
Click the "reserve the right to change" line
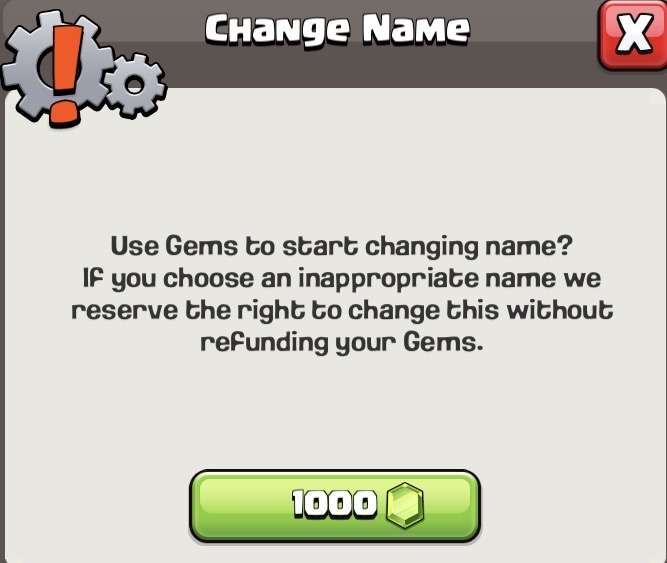(342, 310)
